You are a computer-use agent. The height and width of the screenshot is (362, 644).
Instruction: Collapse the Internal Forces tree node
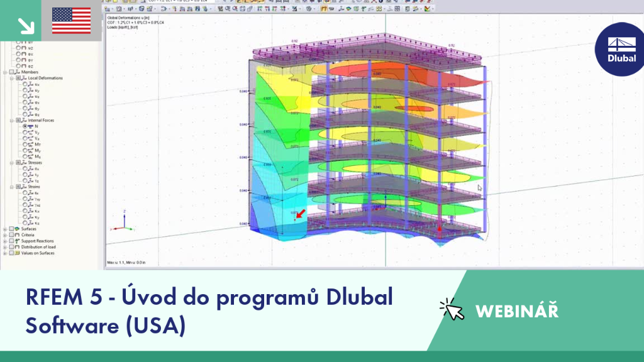(x=12, y=121)
